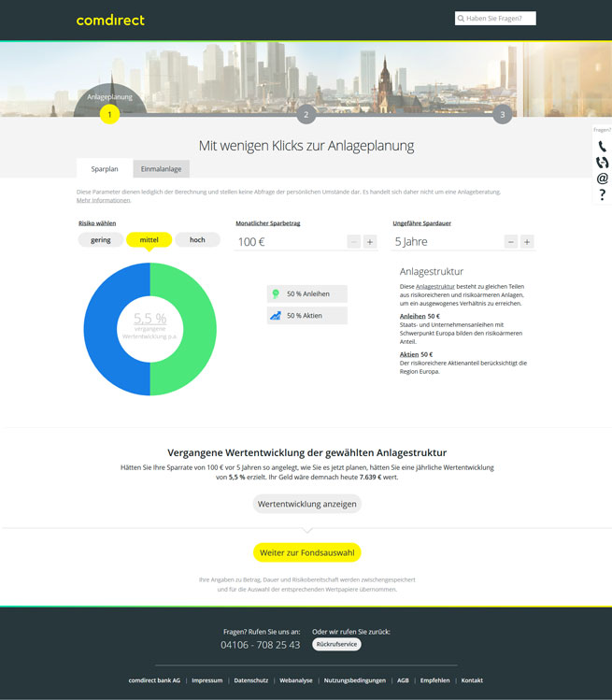This screenshot has width=612, height=700.
Task: Click the Monatlicher Sparbetrag label link
Action: [x=268, y=223]
